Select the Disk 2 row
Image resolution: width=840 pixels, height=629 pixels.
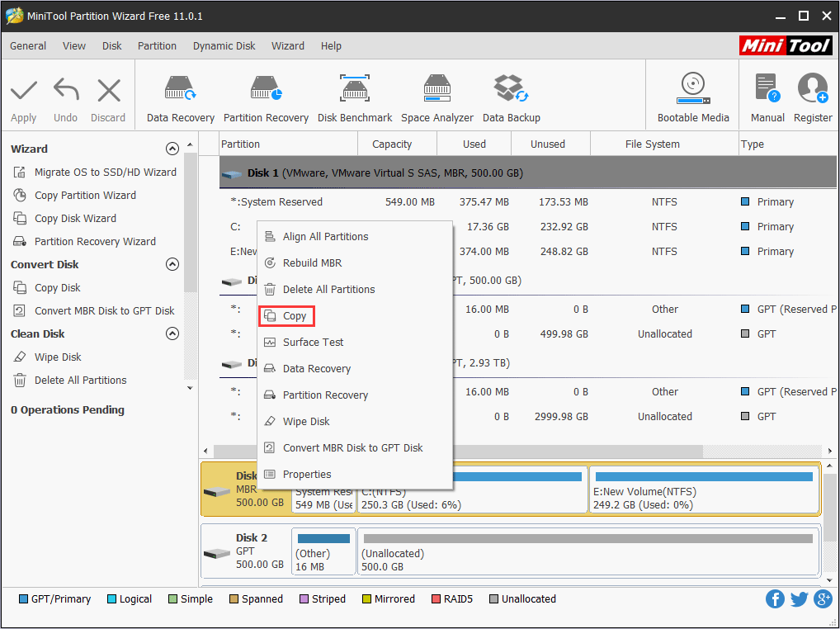tap(244, 550)
